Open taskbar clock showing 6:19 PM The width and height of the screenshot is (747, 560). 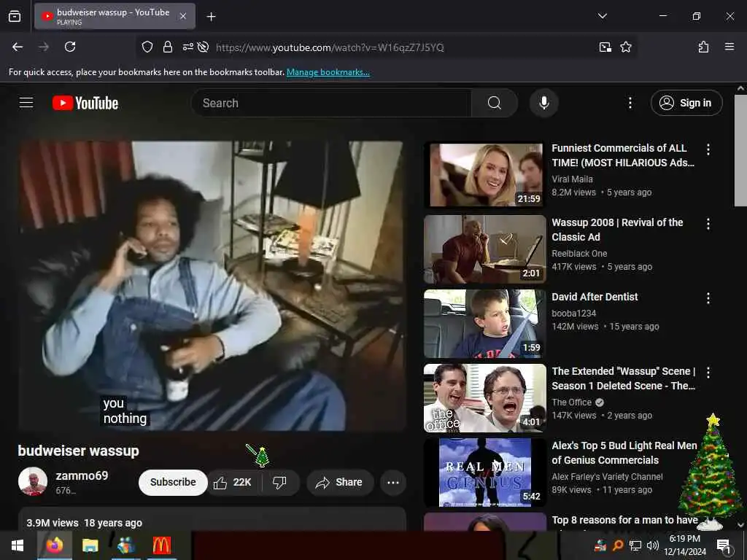[x=684, y=545]
